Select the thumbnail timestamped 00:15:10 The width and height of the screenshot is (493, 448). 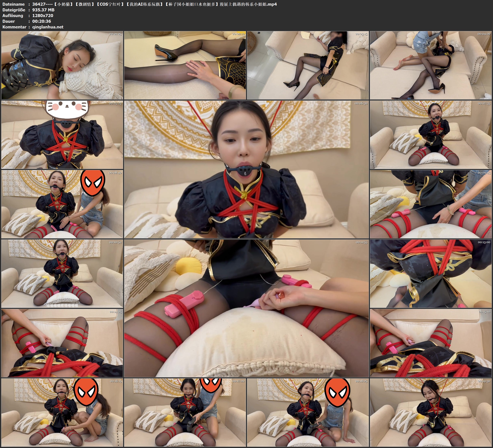click(431, 343)
